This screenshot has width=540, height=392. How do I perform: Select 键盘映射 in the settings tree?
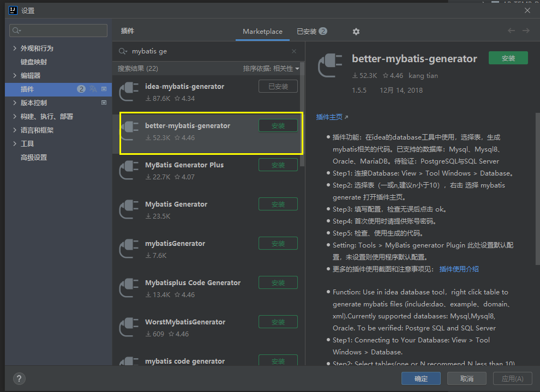pos(34,62)
